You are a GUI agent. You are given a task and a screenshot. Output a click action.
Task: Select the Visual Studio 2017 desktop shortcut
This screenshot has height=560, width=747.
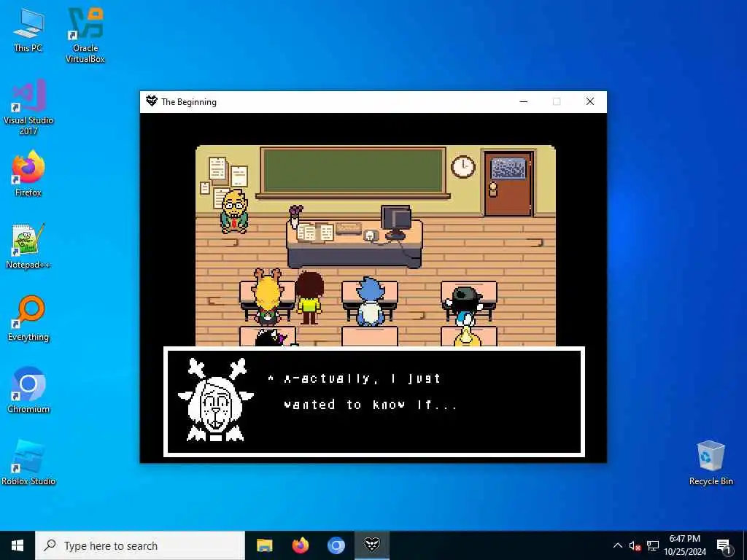point(28,106)
